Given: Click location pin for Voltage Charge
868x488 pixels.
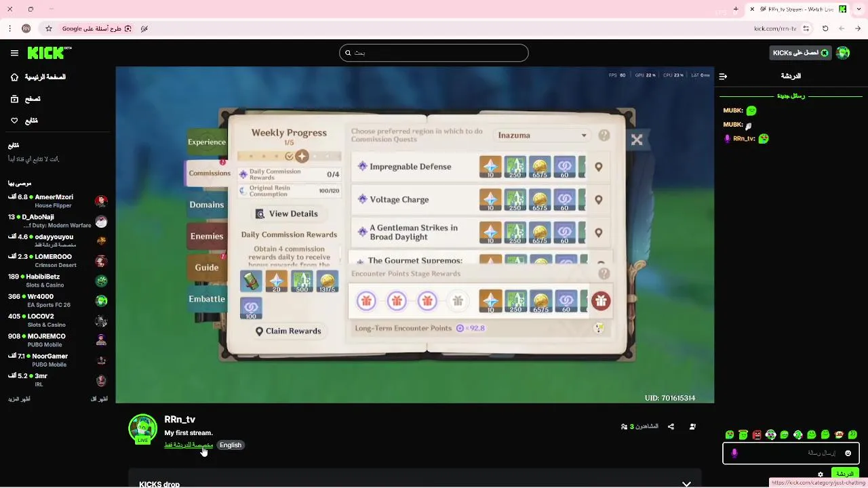Looking at the screenshot, I should (x=598, y=200).
